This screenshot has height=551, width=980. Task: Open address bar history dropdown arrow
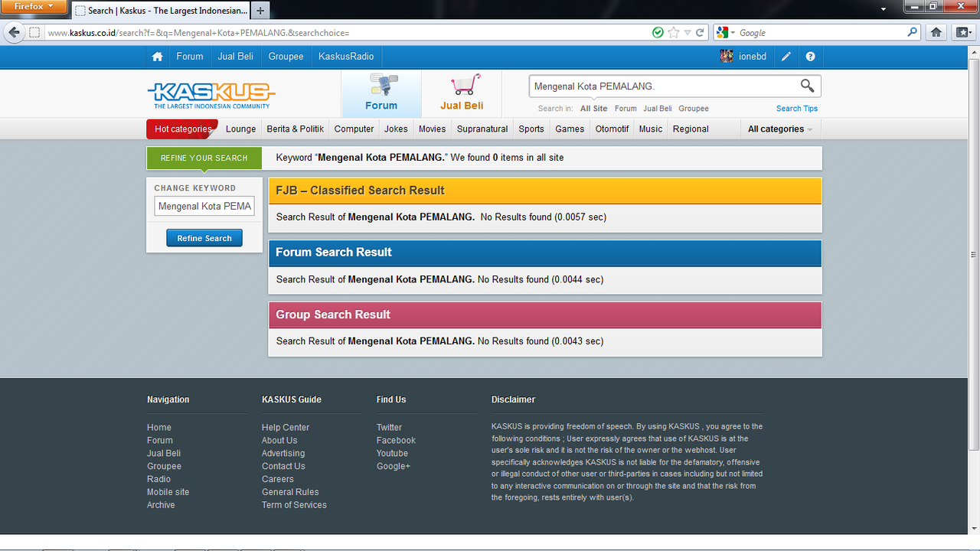coord(688,33)
